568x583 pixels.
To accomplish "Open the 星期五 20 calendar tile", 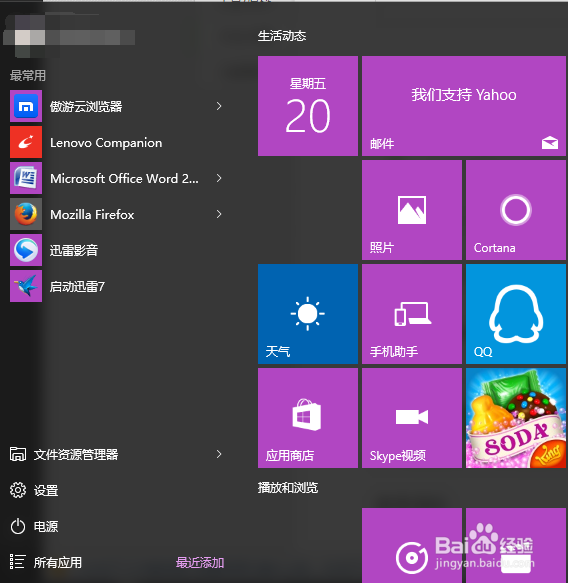I will pos(308,106).
